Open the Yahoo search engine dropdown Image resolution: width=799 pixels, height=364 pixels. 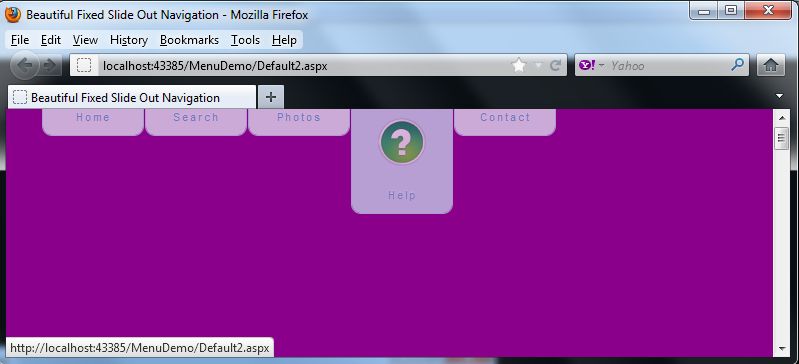[x=592, y=65]
